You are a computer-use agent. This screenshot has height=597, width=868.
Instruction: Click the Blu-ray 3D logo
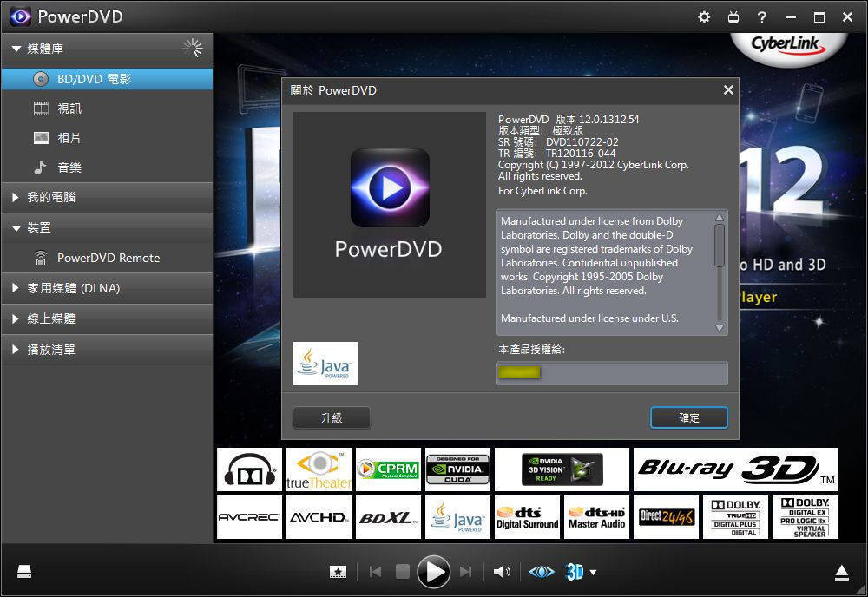[x=735, y=469]
